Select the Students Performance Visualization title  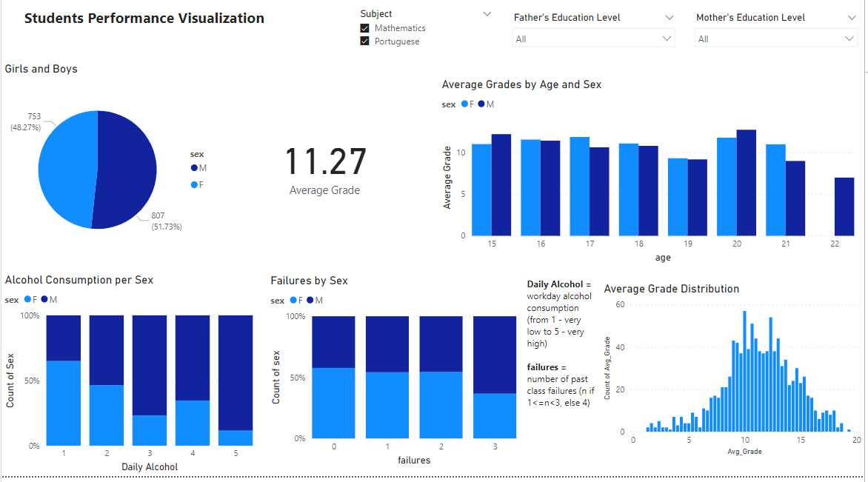click(144, 18)
